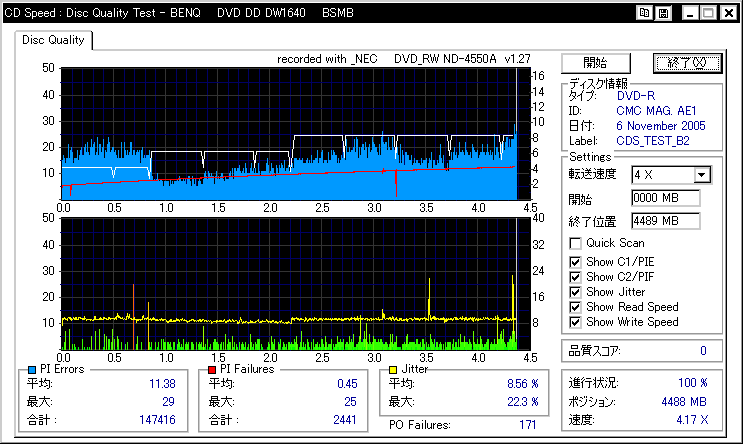743x444 pixels.
Task: Enable the Quick Scan checkbox
Action: (x=575, y=243)
